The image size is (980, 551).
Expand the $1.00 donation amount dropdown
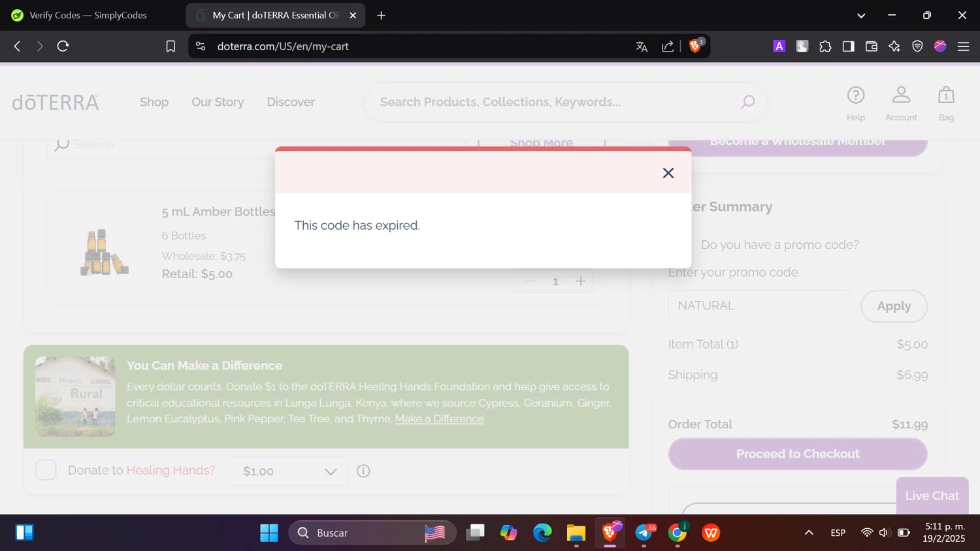[x=287, y=471]
